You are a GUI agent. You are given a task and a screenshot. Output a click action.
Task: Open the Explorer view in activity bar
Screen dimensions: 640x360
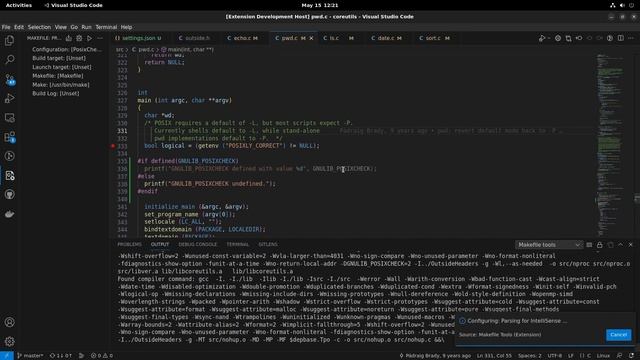[9, 40]
